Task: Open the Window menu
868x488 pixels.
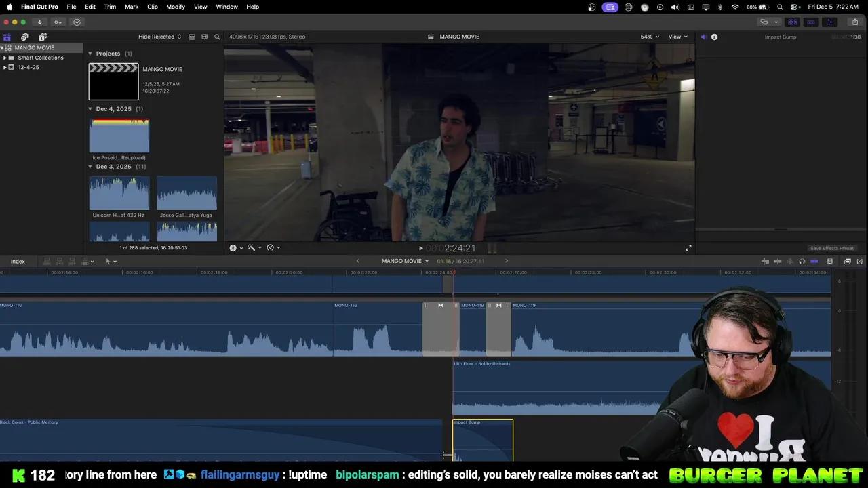Action: [226, 7]
